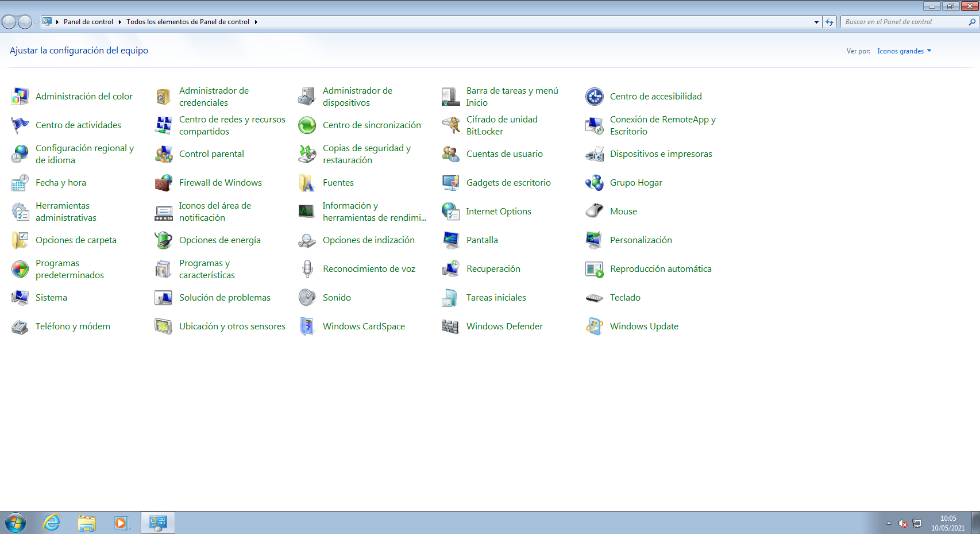Open the Fuentes folder icon
980x534 pixels.
[307, 183]
